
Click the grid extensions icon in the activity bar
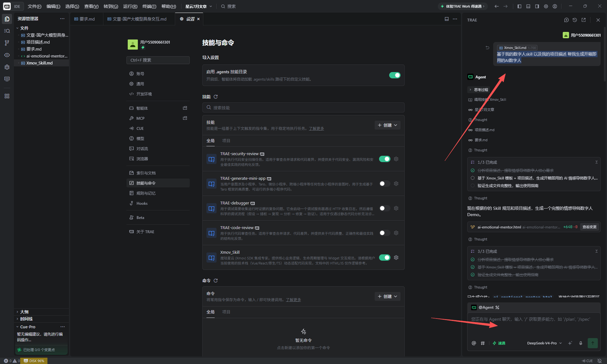pyautogui.click(x=7, y=96)
